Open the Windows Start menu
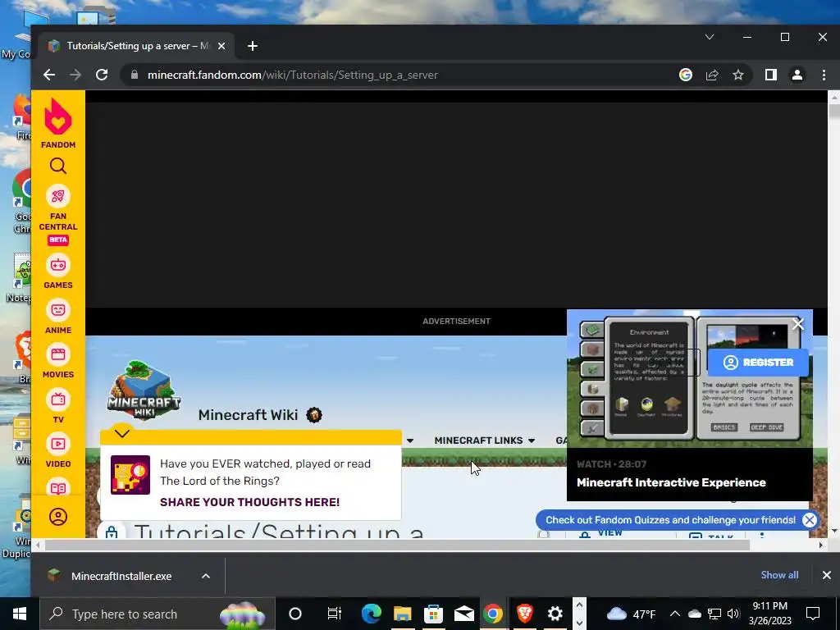Image resolution: width=840 pixels, height=630 pixels. coord(20,614)
